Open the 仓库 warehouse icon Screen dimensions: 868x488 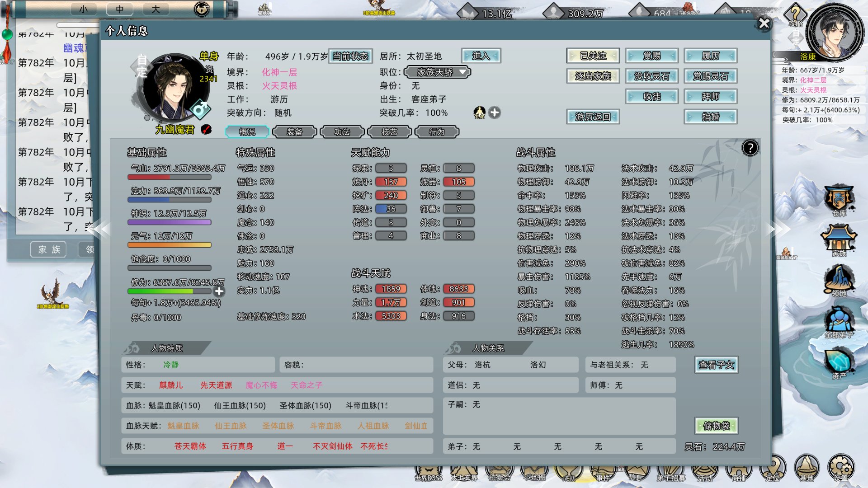click(839, 201)
